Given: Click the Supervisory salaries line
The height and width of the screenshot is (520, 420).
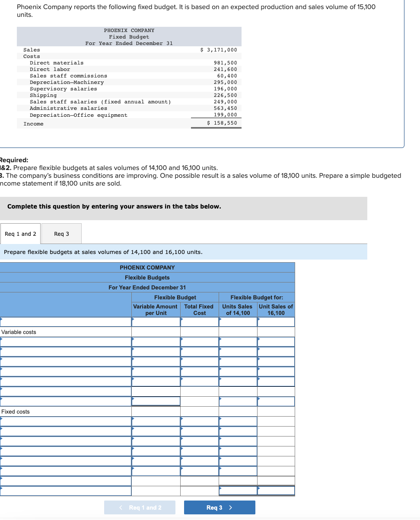Looking at the screenshot, I should pyautogui.click(x=64, y=89).
